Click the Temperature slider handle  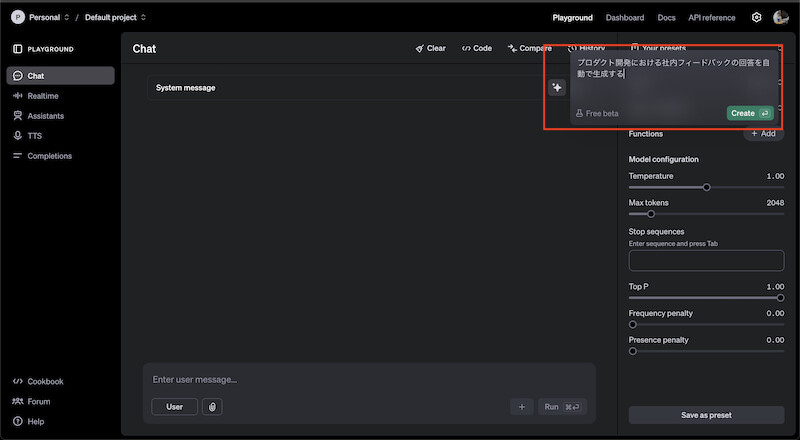tap(707, 187)
